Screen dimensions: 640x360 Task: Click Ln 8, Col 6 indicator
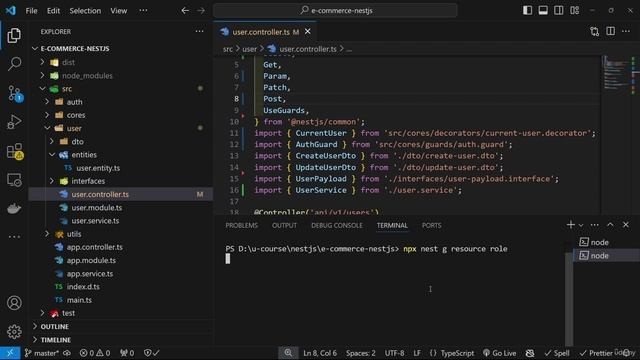320,353
